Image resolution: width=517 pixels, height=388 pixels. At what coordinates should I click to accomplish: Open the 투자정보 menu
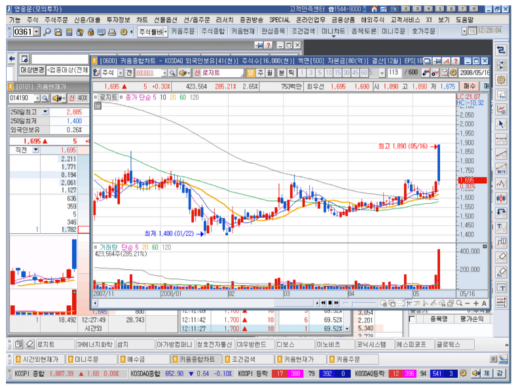coord(118,20)
